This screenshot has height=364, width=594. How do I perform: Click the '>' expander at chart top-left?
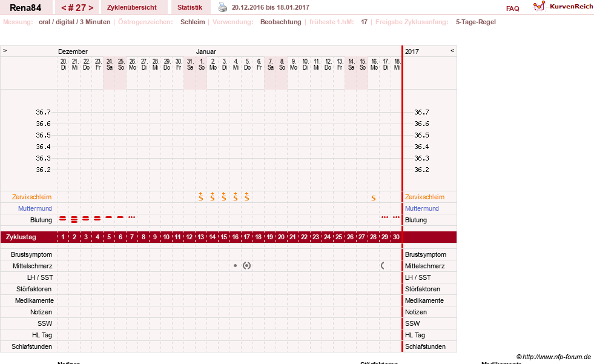coord(5,50)
